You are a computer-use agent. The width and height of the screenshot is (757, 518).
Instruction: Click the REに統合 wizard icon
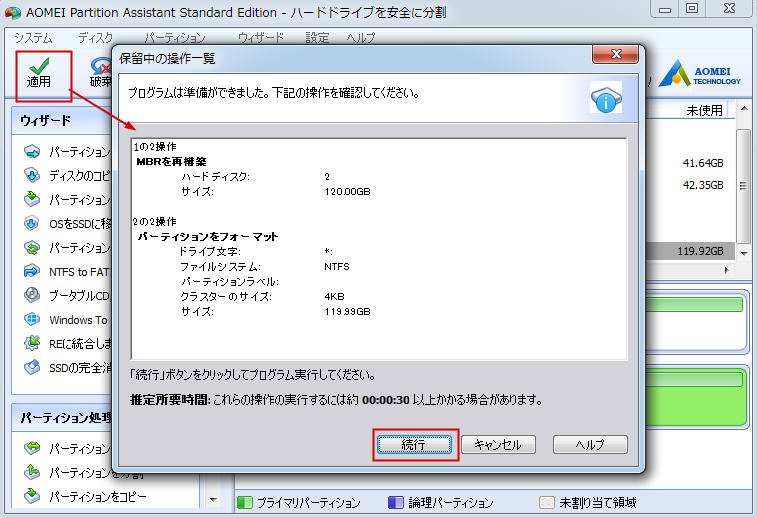coord(32,343)
